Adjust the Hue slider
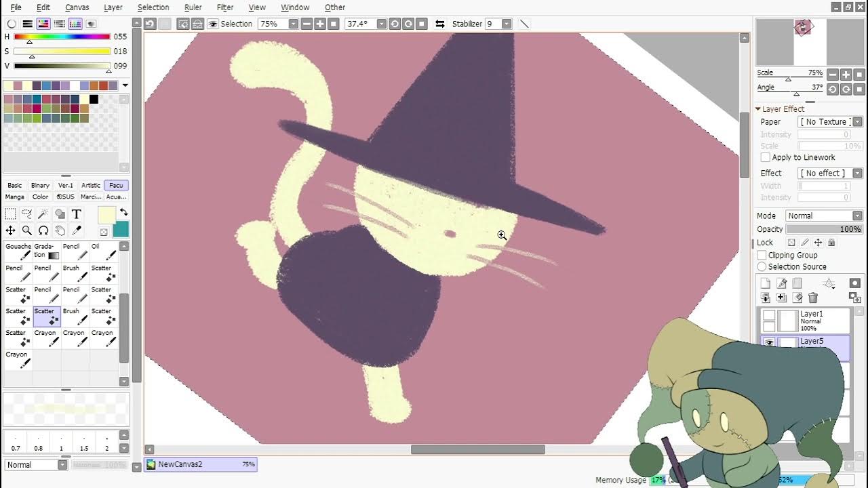Image resolution: width=868 pixels, height=488 pixels. (62, 37)
